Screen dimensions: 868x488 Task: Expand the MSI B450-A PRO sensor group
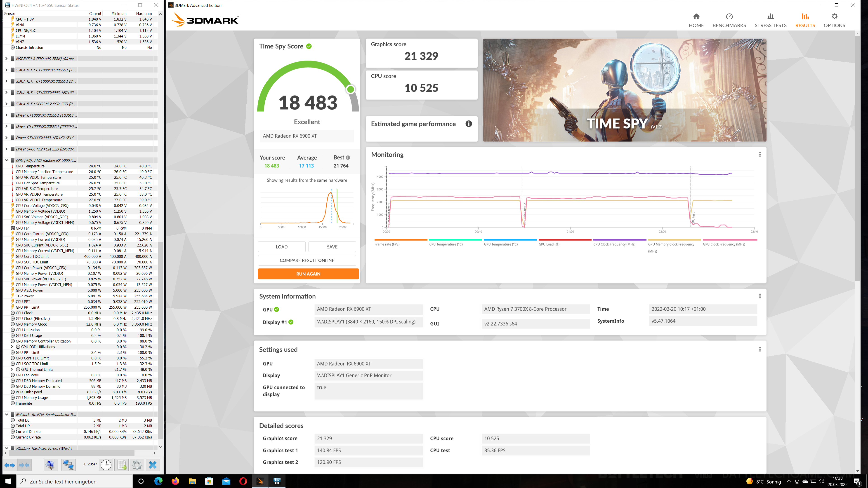pyautogui.click(x=6, y=59)
